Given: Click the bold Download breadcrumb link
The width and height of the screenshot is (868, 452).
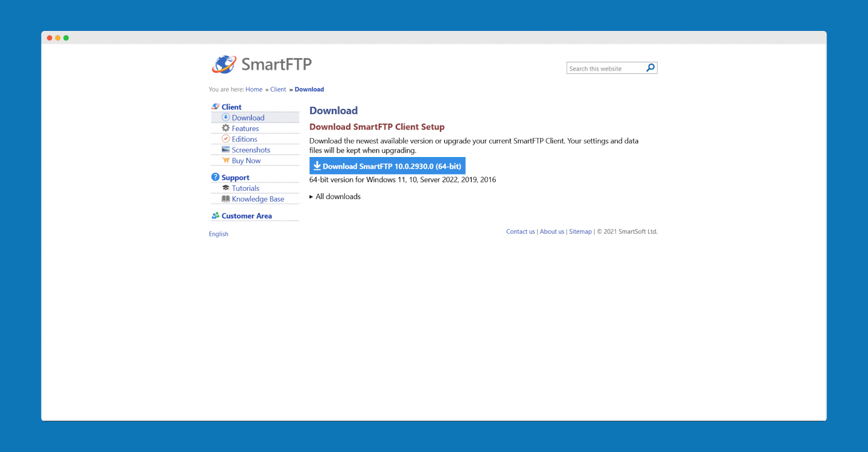Looking at the screenshot, I should click(309, 89).
